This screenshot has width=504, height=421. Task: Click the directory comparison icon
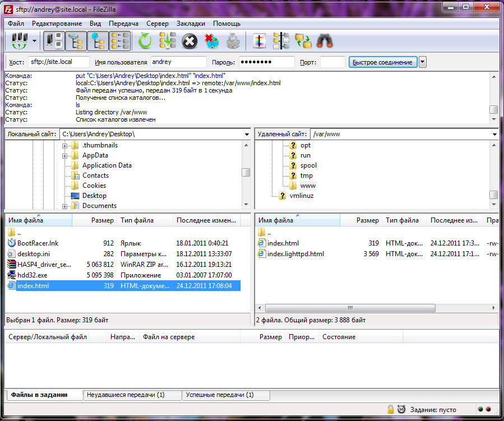[281, 41]
